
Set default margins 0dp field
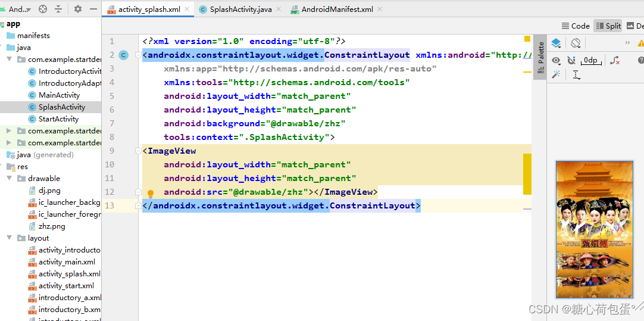tap(590, 61)
